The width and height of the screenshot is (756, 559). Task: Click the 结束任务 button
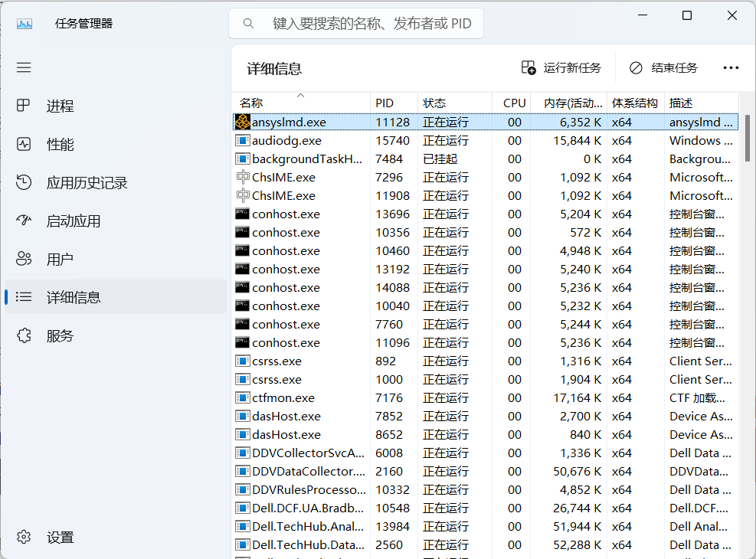click(663, 68)
